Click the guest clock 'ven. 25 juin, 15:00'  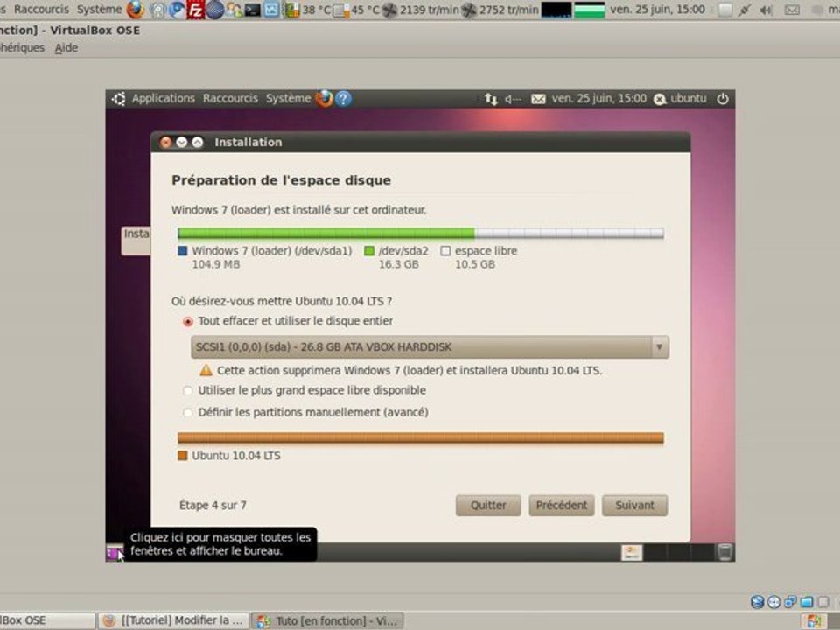click(x=598, y=99)
